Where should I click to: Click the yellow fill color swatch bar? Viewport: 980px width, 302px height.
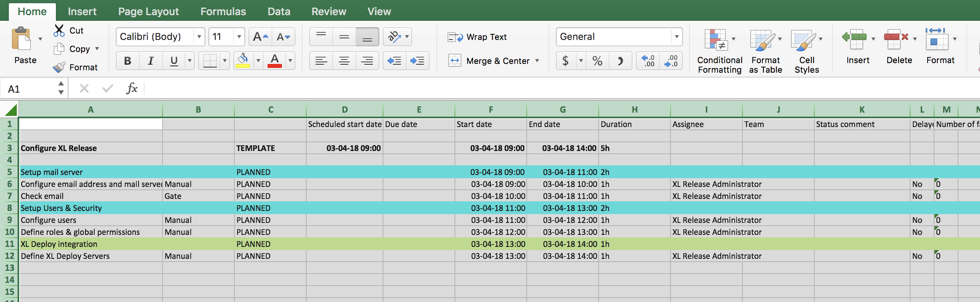coord(242,66)
